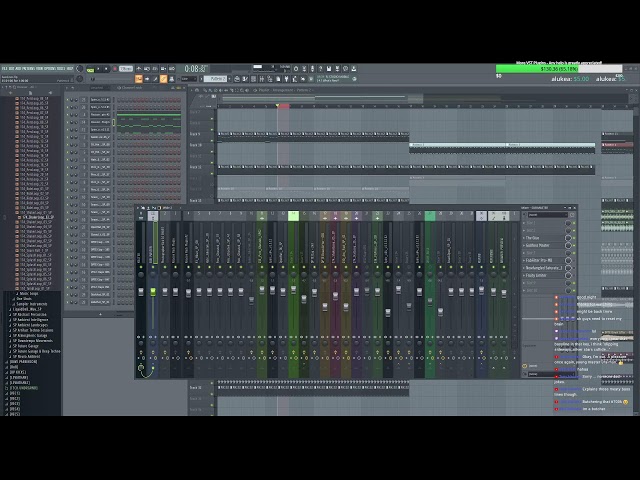Open the TOOLS menu

(x=61, y=69)
